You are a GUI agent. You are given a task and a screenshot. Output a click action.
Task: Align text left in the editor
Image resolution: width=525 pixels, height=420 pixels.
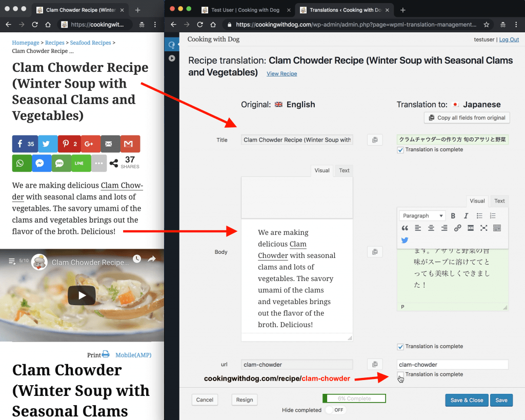[x=418, y=228]
